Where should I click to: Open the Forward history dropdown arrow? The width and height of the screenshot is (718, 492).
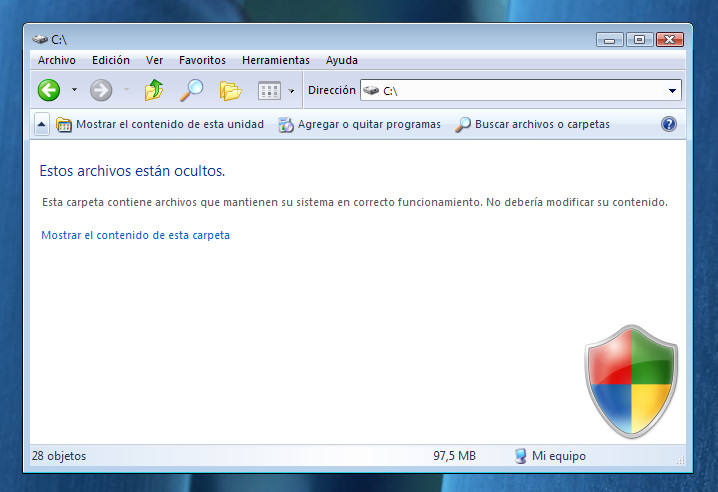pos(126,90)
